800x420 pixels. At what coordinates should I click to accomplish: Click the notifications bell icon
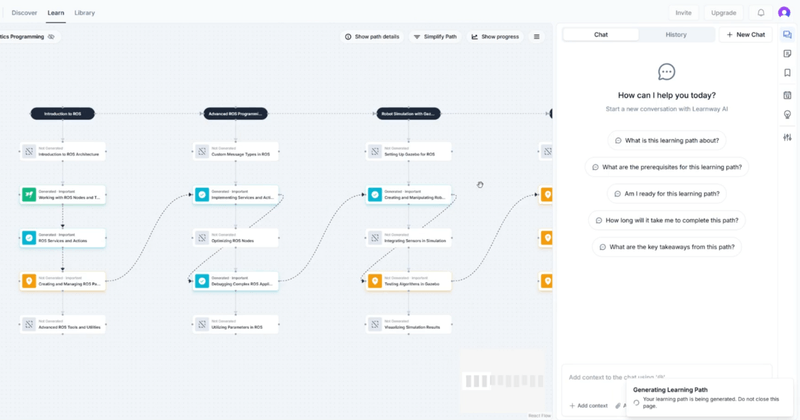pyautogui.click(x=761, y=13)
